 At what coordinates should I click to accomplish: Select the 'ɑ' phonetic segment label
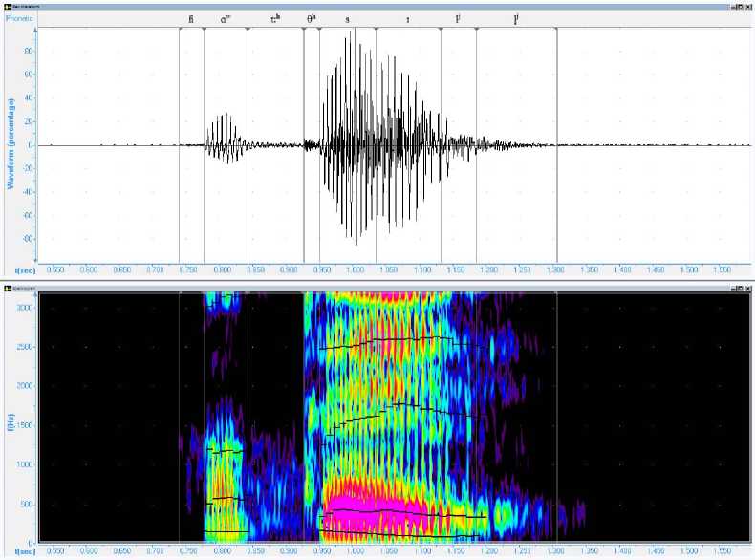point(226,18)
